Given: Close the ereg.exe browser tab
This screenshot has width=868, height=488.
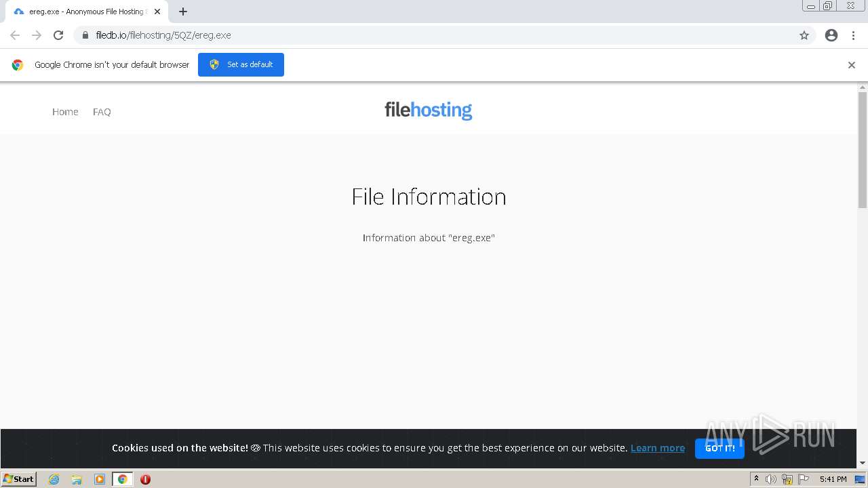Looking at the screenshot, I should click(157, 12).
